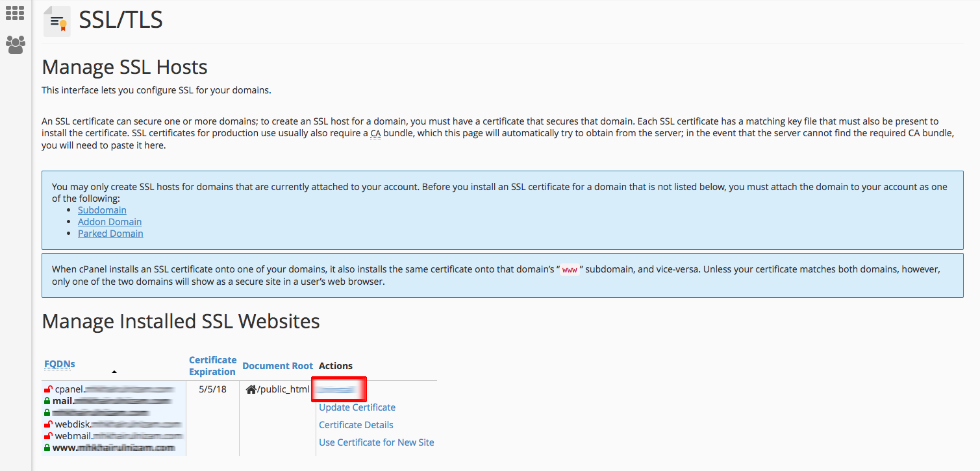
Task: Click the red unlocked padlock beside cpanel
Action: point(48,389)
